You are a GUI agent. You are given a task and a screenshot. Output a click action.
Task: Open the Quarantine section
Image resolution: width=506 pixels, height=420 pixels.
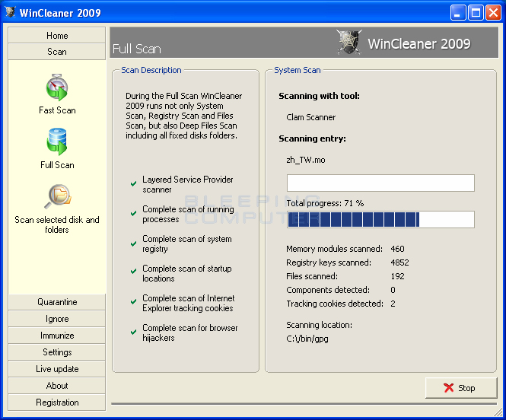point(57,302)
